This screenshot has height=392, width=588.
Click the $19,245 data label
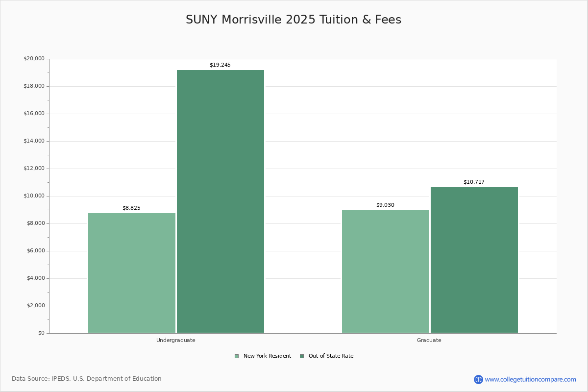220,64
